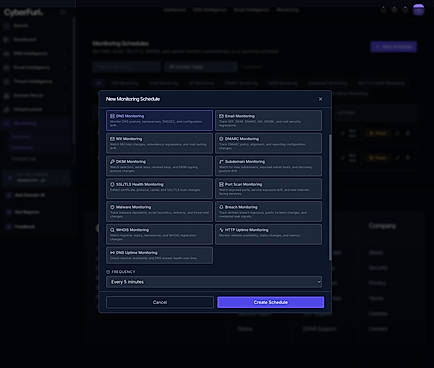
Task: Click the DKIM Monitoring key icon
Action: [x=112, y=161]
